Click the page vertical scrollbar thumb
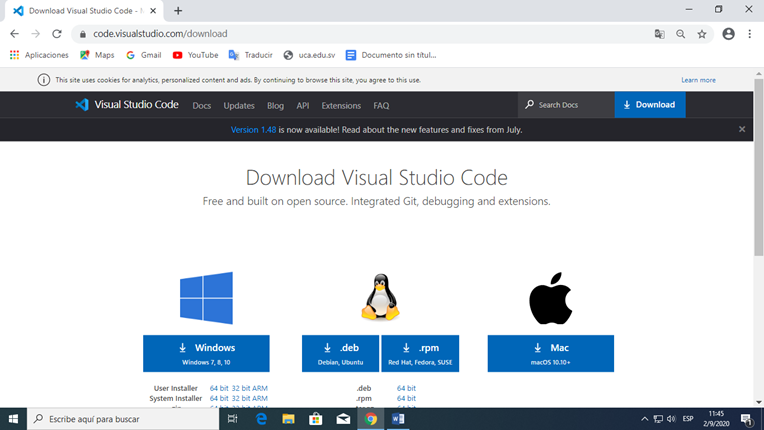The height and width of the screenshot is (430, 764). (759, 167)
